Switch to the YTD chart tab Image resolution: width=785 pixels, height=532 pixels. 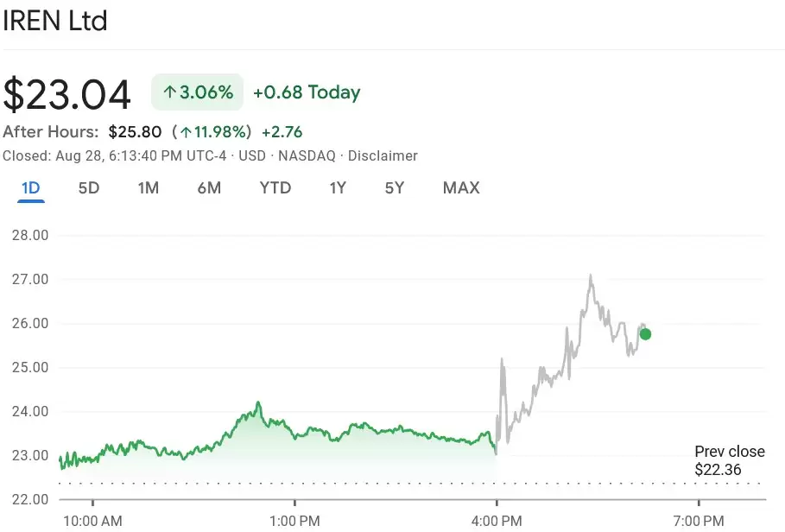pos(275,187)
